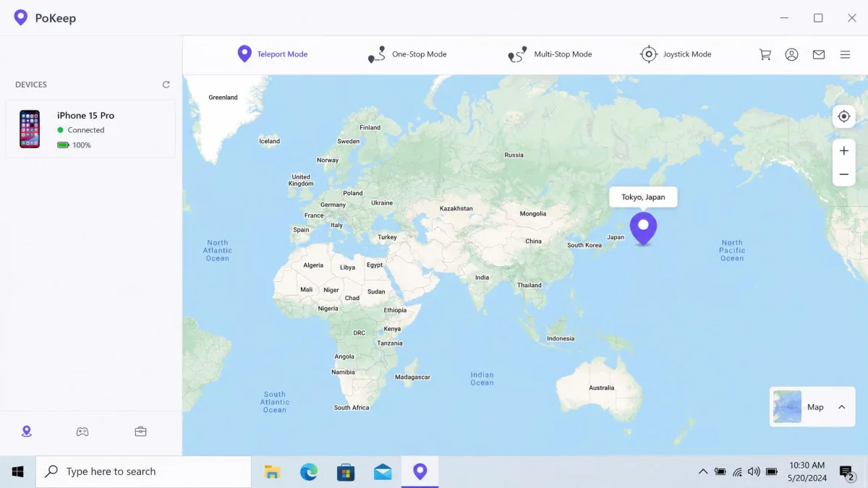Click the PoKeep taskbar icon
The image size is (868, 488).
click(420, 472)
